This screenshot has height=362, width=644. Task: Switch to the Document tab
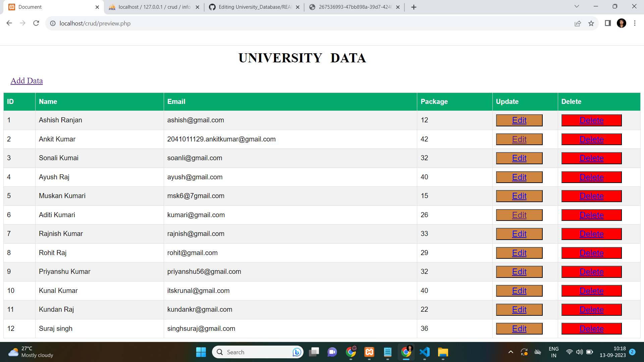tap(50, 7)
